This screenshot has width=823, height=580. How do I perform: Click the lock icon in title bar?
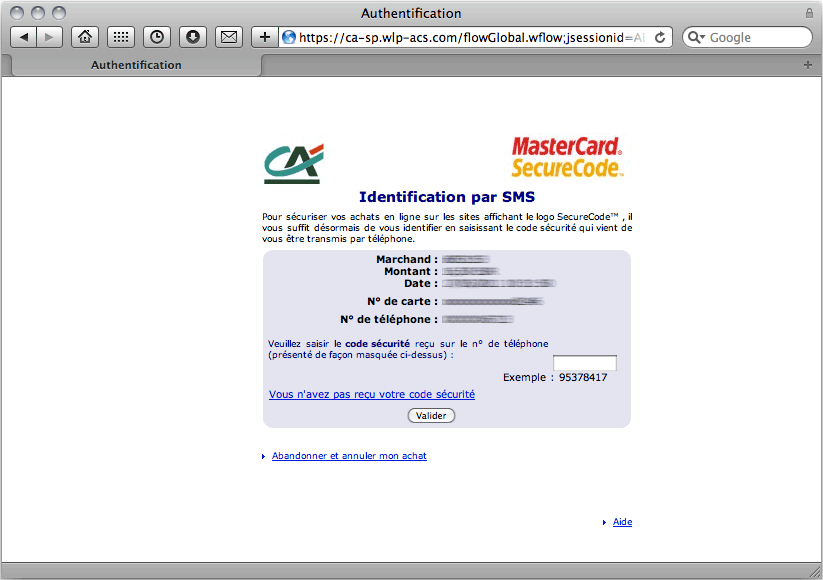click(x=809, y=13)
